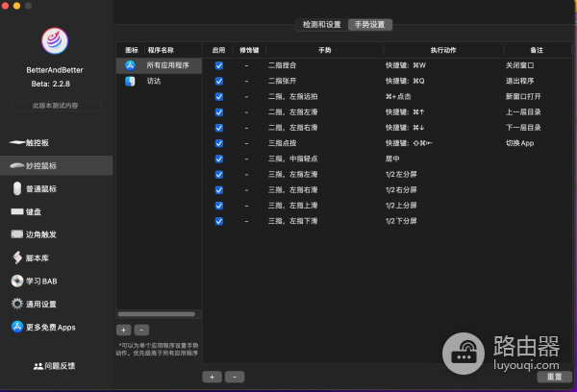Toggle the 二指, 左指远拍 checkbox

(x=219, y=97)
